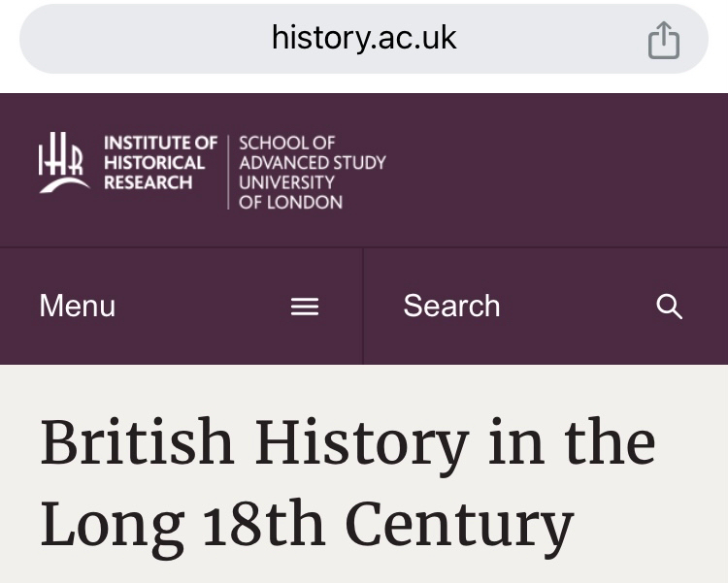Viewport: 728px width, 583px height.
Task: Select the Institute of Historical Research wordmark
Action: click(160, 163)
